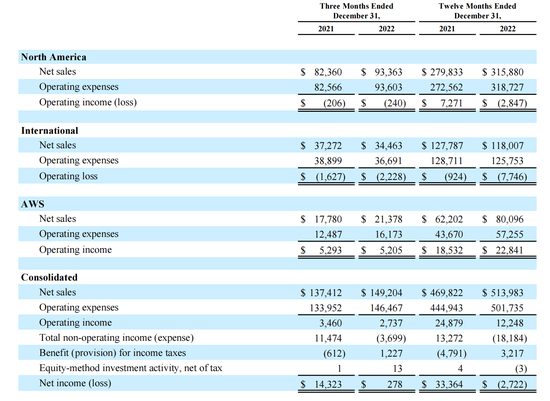Select International operating expenses value 125,753

507,161
